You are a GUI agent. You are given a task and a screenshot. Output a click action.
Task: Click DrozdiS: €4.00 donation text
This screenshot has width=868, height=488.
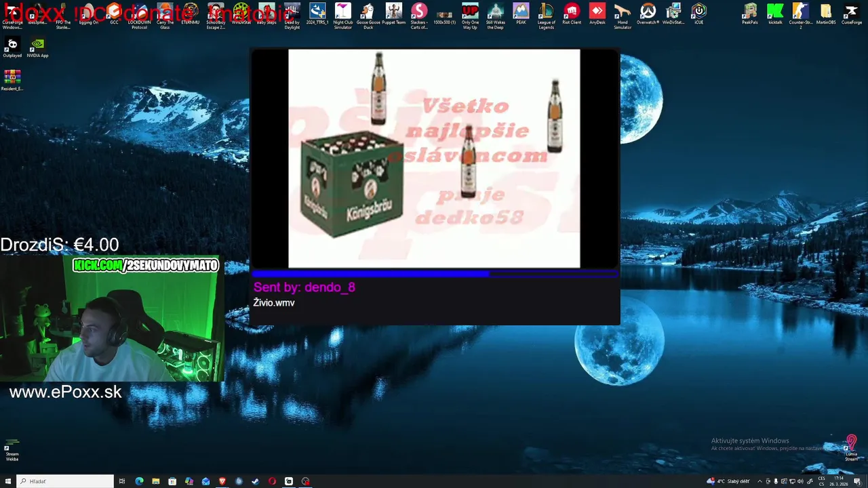point(60,245)
